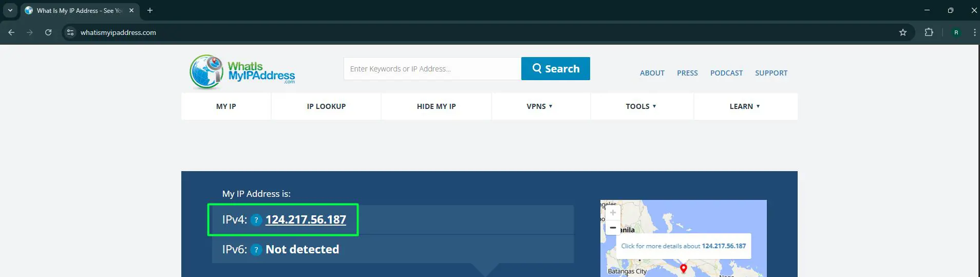Click the IPv6 Not detected text
Image resolution: width=980 pixels, height=277 pixels.
(302, 250)
